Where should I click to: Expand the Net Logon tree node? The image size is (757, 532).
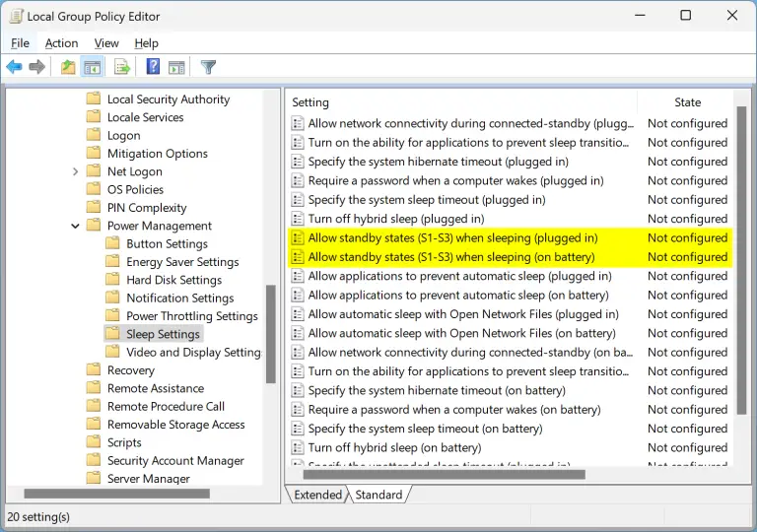coord(75,171)
